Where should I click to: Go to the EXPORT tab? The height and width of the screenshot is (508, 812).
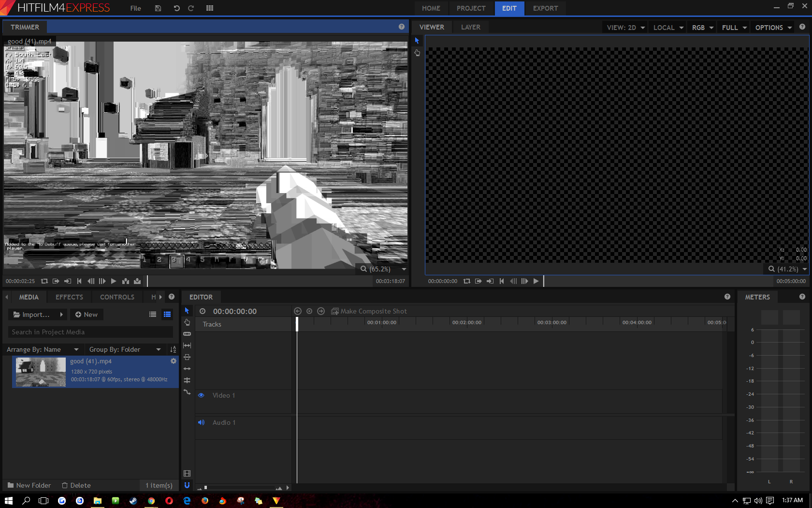coord(545,8)
